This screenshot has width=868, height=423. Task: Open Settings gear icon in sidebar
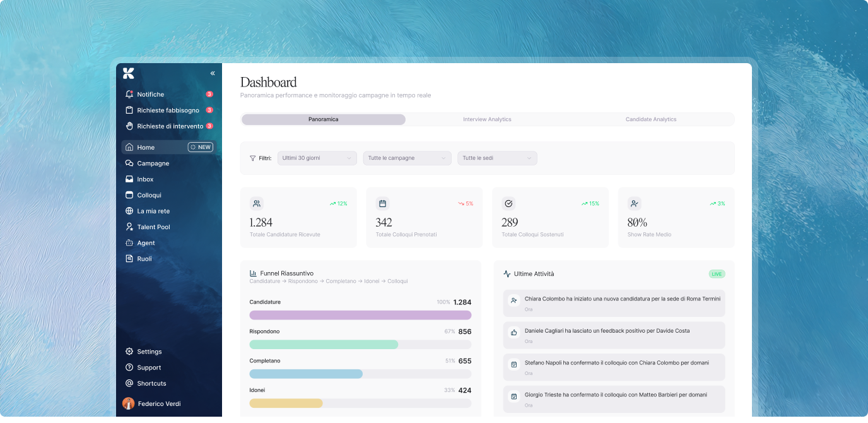point(129,352)
